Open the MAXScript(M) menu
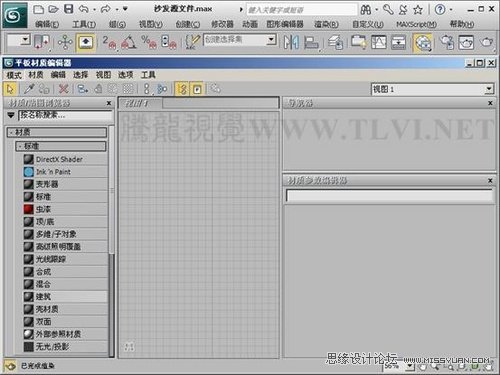Viewport: 500px width, 375px height. (x=416, y=24)
